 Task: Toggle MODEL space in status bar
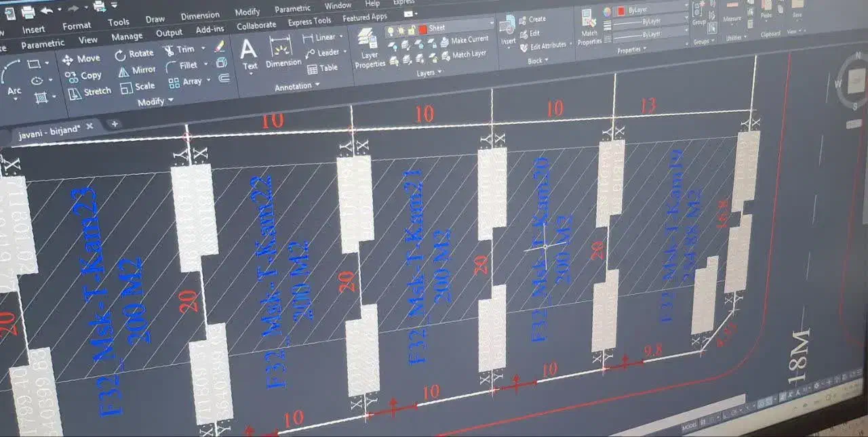point(688,428)
